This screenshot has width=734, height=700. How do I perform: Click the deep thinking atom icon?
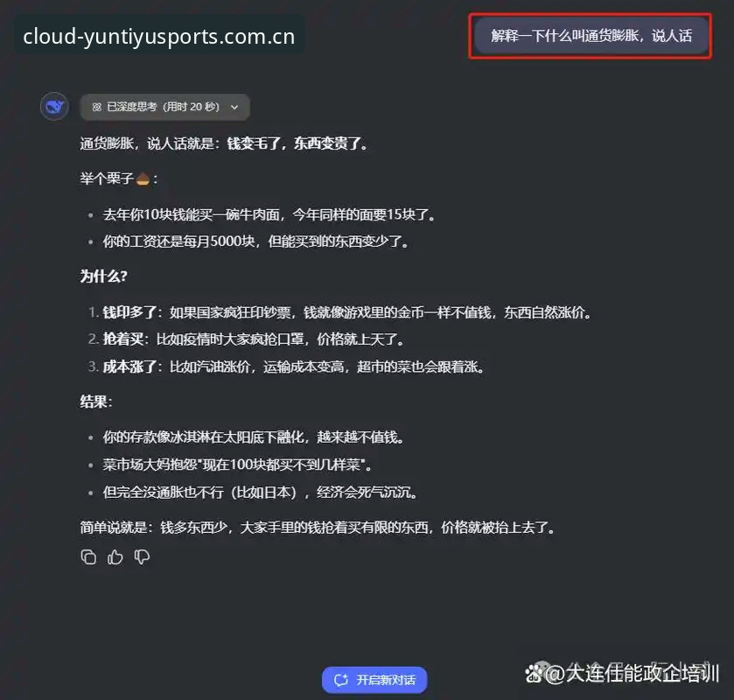[x=97, y=108]
